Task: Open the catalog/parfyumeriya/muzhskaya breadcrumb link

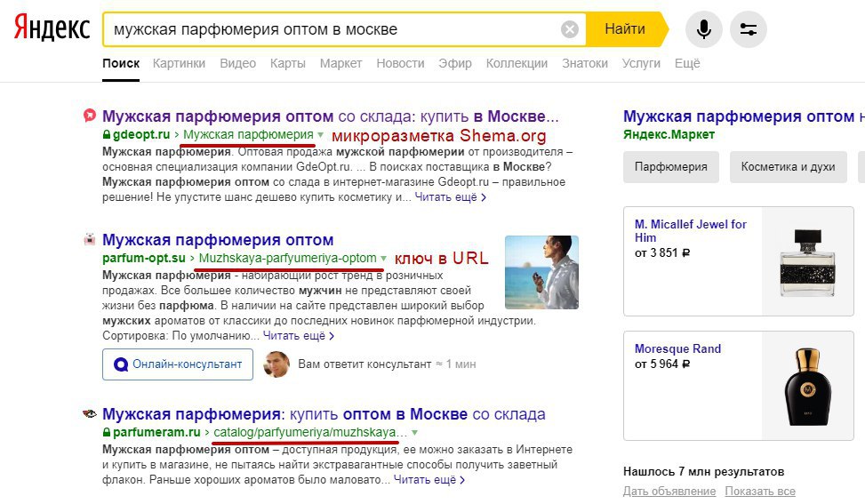Action: tap(310, 432)
